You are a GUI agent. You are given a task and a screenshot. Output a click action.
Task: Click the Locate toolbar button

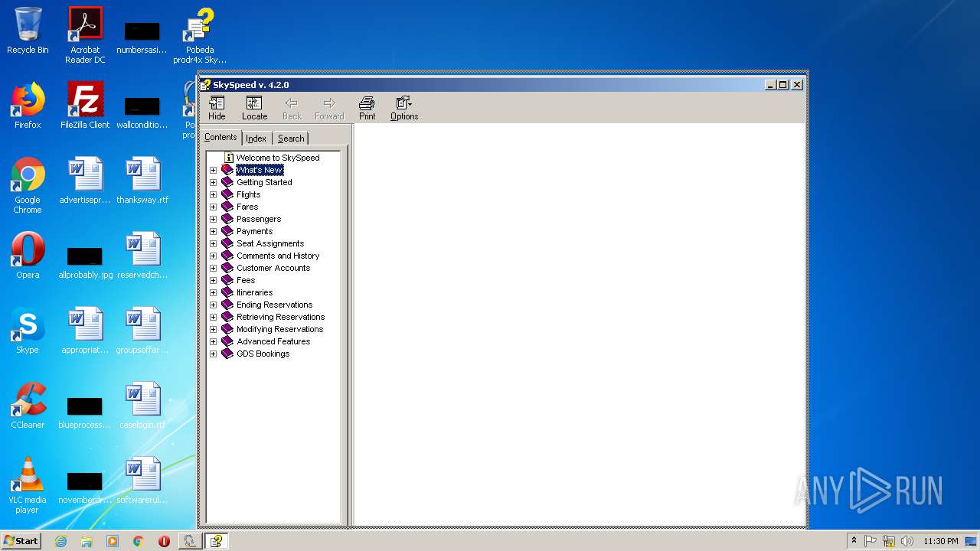coord(254,108)
